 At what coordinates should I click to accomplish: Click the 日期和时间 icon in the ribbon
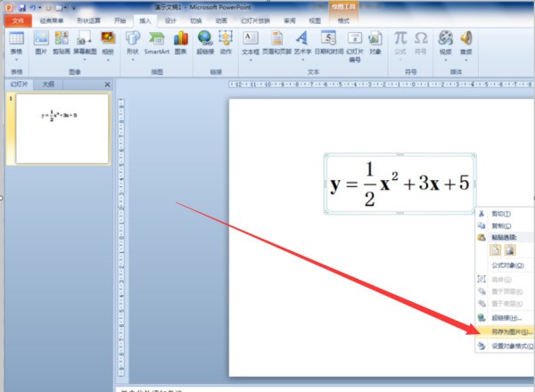click(x=327, y=39)
